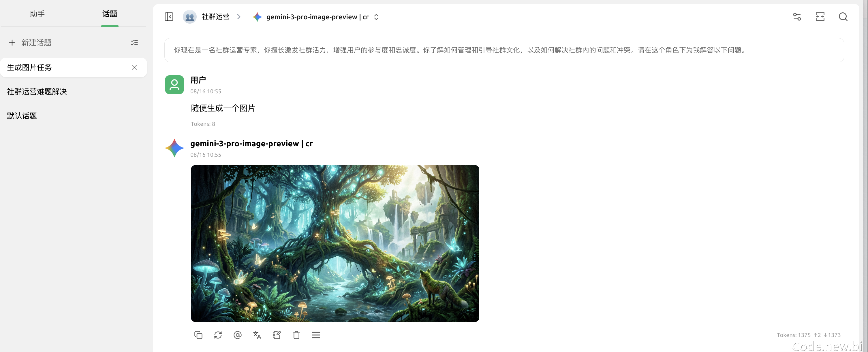Click the Tokens: 8 label
The height and width of the screenshot is (352, 868).
[x=202, y=124]
